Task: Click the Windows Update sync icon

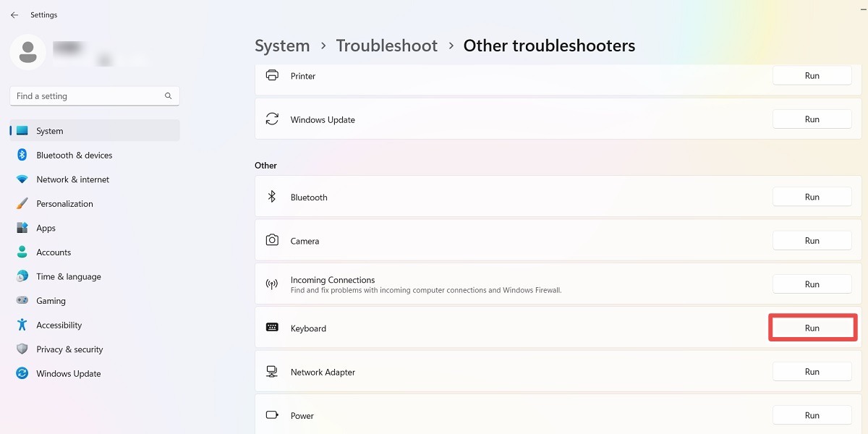Action: click(272, 119)
